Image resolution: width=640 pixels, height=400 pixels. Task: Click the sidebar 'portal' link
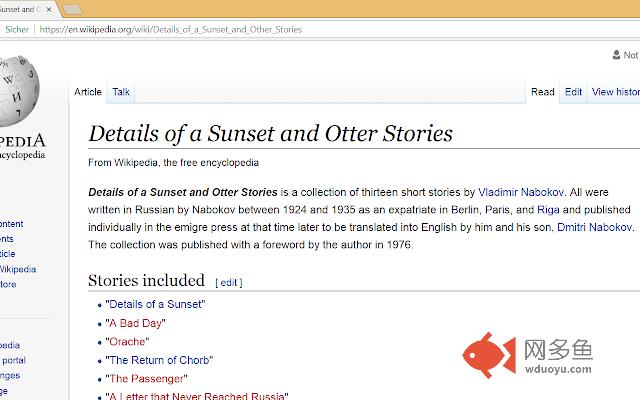(13, 360)
